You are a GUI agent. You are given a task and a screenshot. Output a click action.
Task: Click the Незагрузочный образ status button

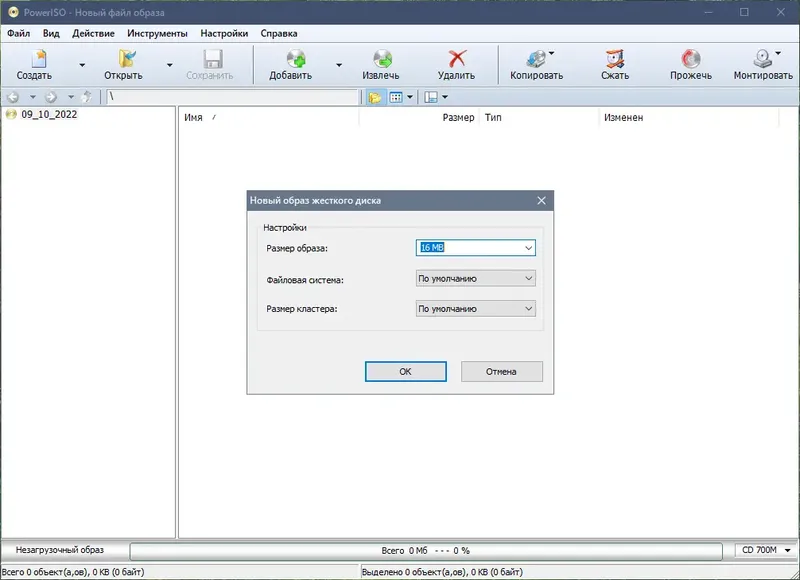point(60,550)
